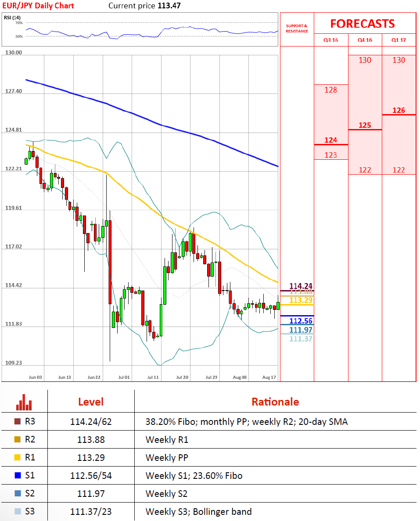
Task: Click the 114.24 resistance level label on chart
Action: point(301,286)
